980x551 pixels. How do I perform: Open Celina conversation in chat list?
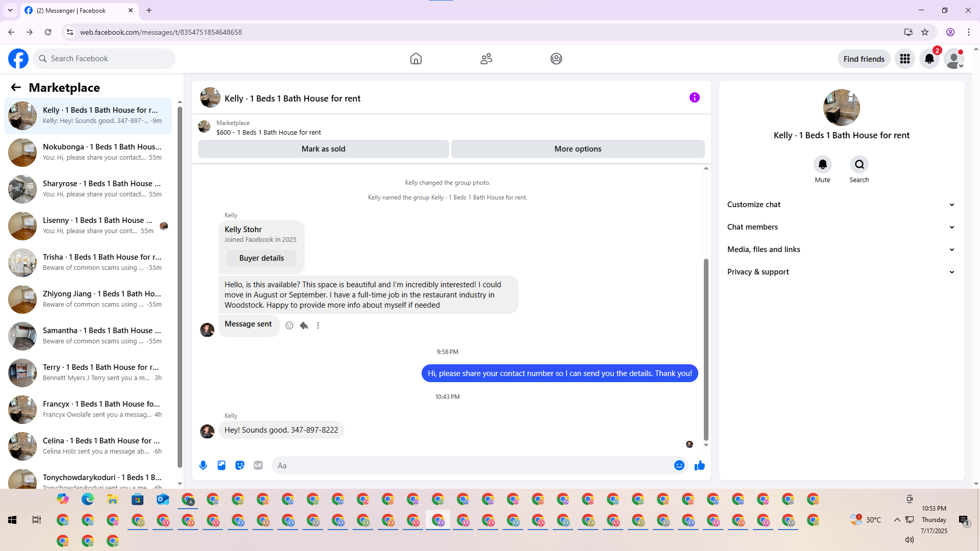tap(88, 446)
